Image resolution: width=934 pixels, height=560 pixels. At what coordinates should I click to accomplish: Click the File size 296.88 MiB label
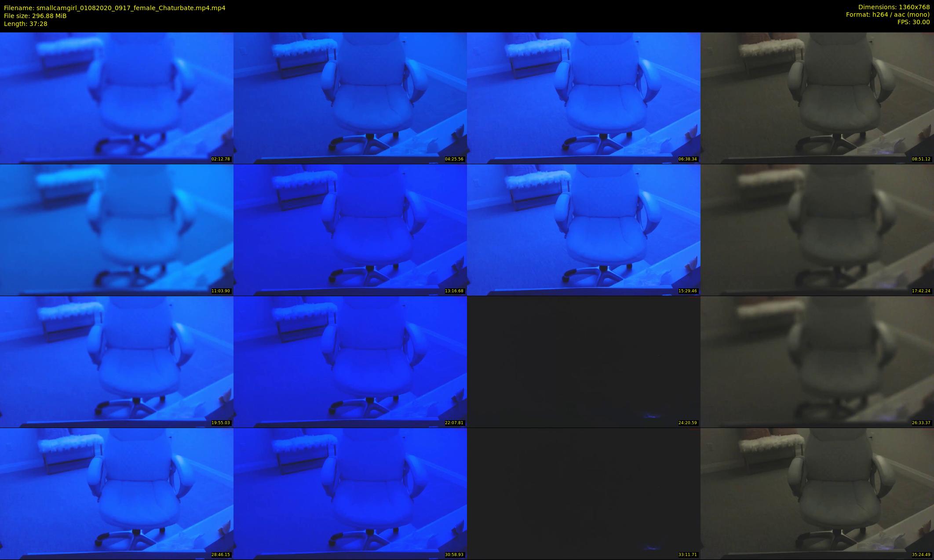pos(35,16)
